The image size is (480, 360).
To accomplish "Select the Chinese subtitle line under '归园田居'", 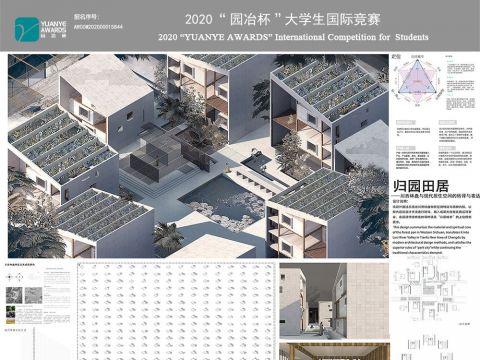I will pyautogui.click(x=437, y=196).
